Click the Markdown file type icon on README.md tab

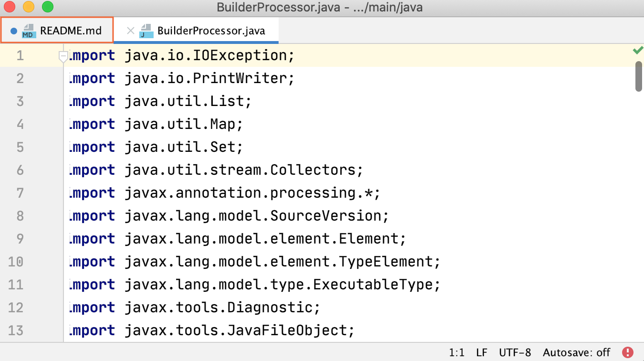(x=29, y=30)
